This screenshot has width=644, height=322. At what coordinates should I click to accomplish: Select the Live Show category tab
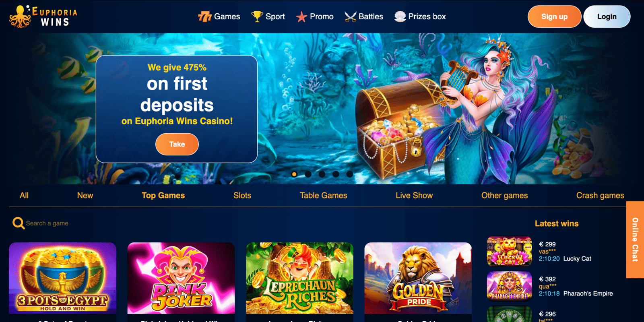pos(414,195)
